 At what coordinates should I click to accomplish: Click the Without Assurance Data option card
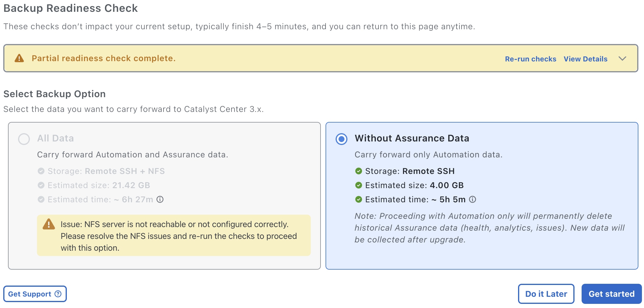tap(482, 195)
